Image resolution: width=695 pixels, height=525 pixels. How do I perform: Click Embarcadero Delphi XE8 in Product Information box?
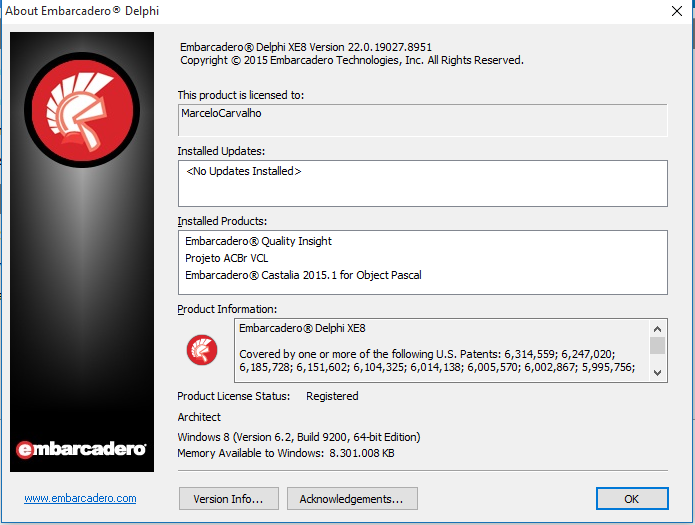pos(302,329)
